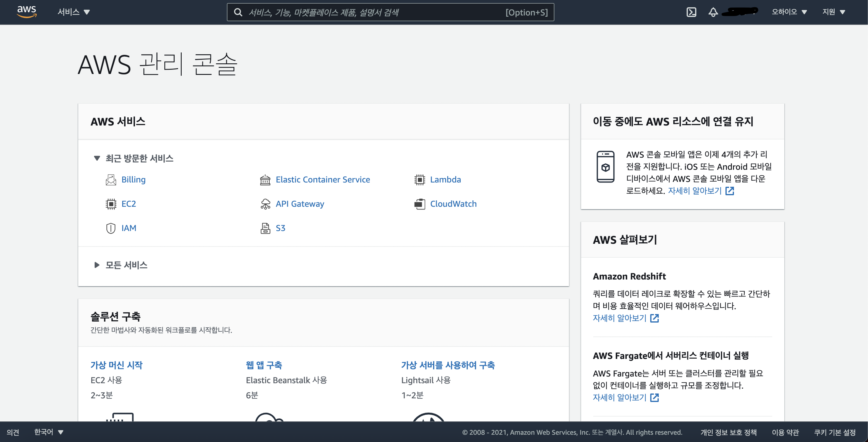This screenshot has height=442, width=868.
Task: Click 가상 서버를 사용하여 구축 link
Action: click(x=448, y=365)
